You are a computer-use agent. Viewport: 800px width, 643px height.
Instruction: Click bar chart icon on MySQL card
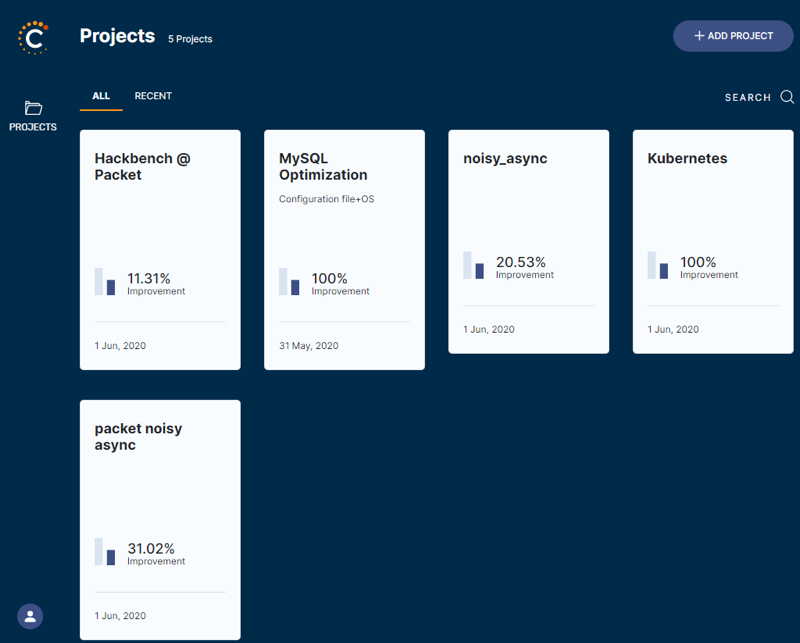(289, 281)
